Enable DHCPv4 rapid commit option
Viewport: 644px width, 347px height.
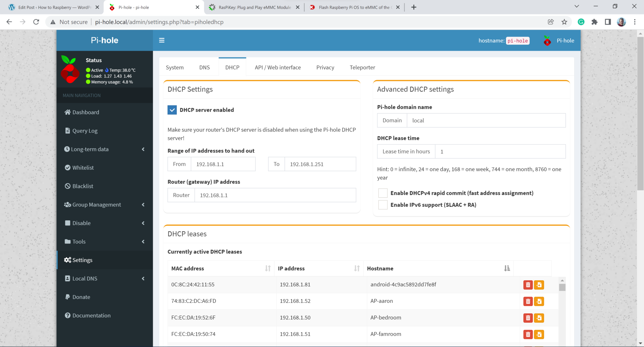click(383, 193)
